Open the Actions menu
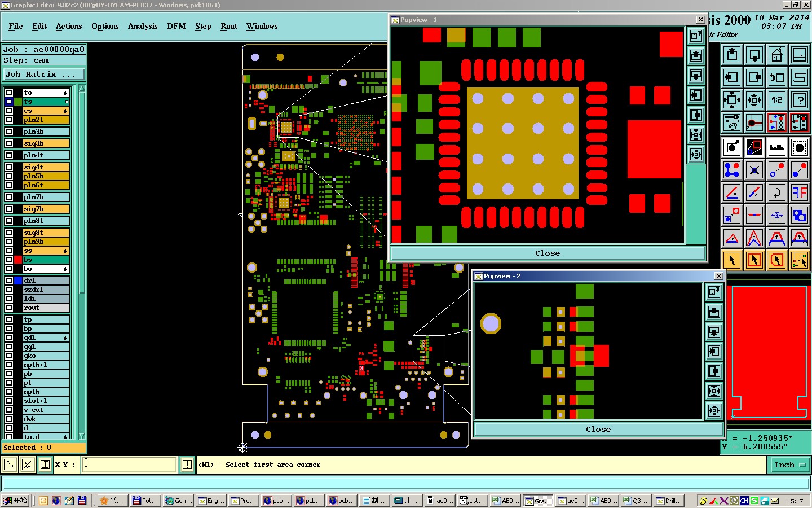Screen dimensions: 812x508 [69, 26]
